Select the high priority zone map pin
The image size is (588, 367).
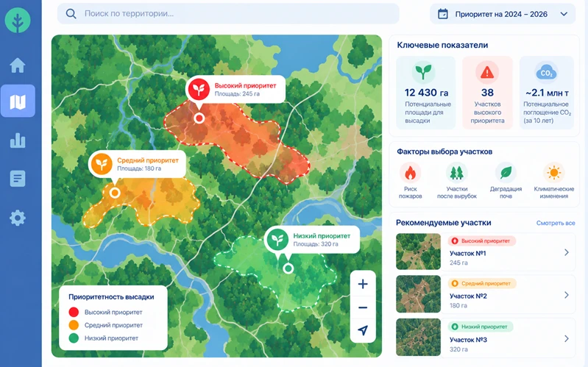199,118
